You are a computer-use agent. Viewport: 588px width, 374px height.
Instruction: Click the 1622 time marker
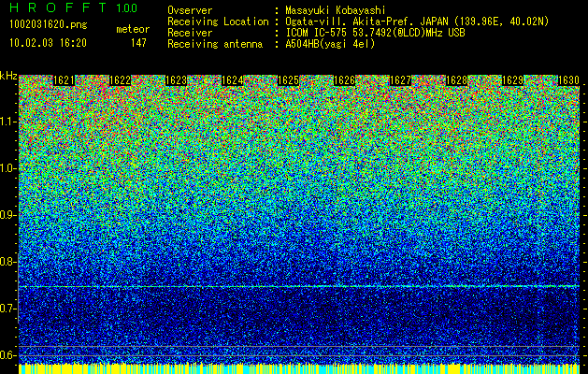pyautogui.click(x=121, y=80)
